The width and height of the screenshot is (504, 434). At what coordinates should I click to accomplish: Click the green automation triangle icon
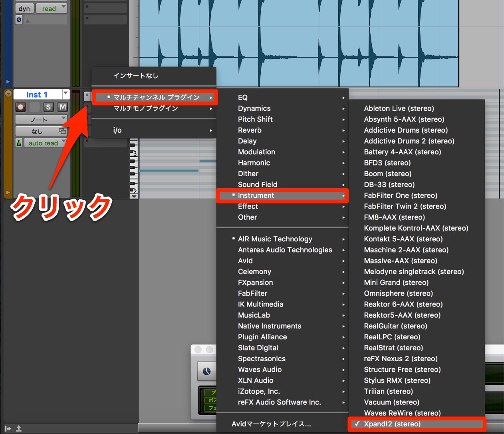(x=19, y=143)
